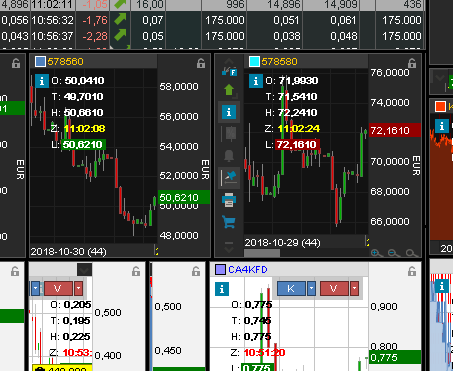453x371 pixels.
Task: Click the blue info icon beside O: 71,9930
Action: (x=256, y=81)
